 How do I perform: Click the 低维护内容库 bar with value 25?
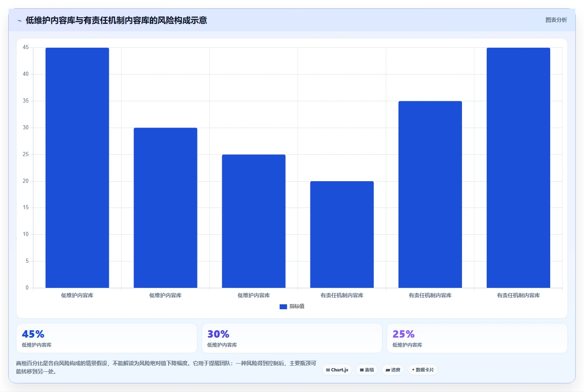[253, 221]
